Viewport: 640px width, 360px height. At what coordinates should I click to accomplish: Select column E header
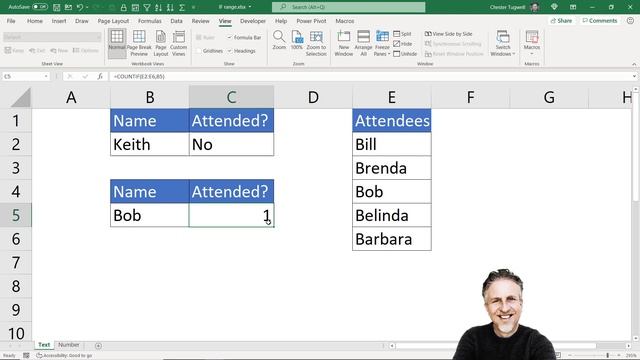point(392,97)
